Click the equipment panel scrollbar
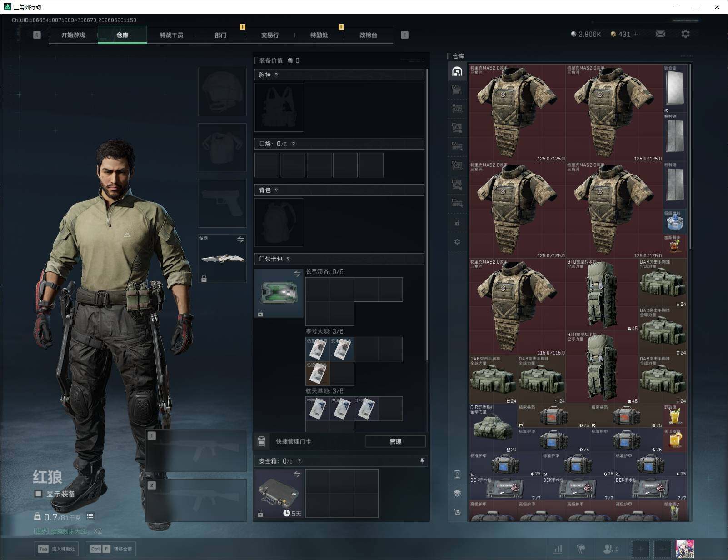728x560 pixels. (427, 214)
